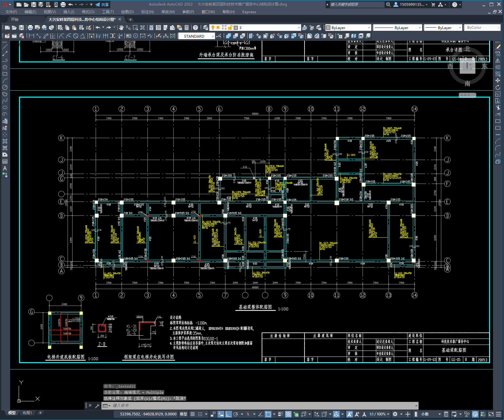Toggle annotation visibility icon in status bar
This screenshot has width=504, height=420.
pos(350,414)
